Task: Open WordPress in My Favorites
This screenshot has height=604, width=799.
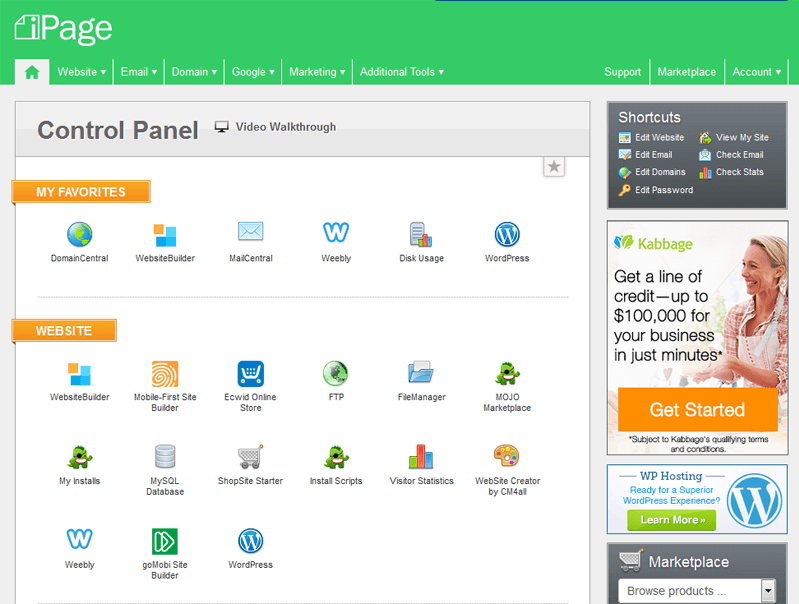Action: click(507, 242)
